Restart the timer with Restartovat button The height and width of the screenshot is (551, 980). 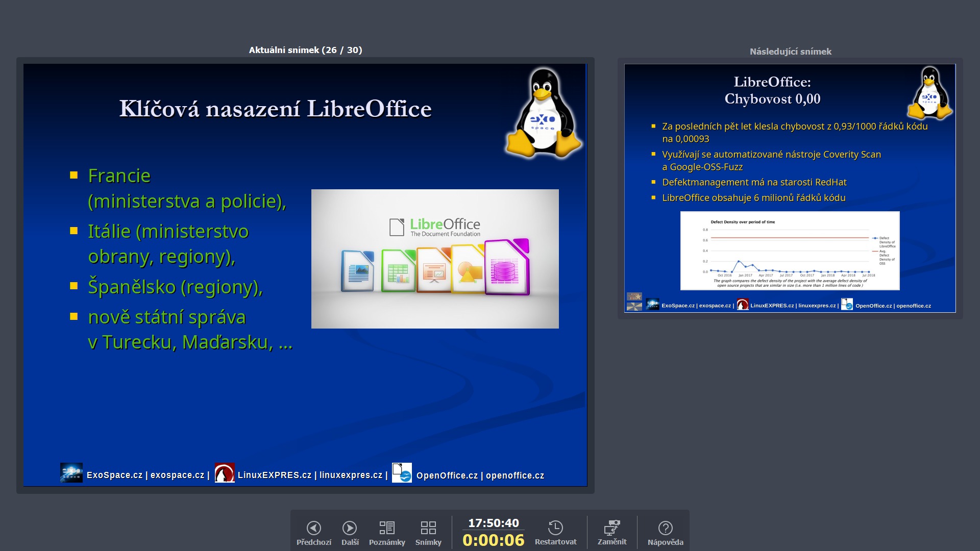coord(555,533)
